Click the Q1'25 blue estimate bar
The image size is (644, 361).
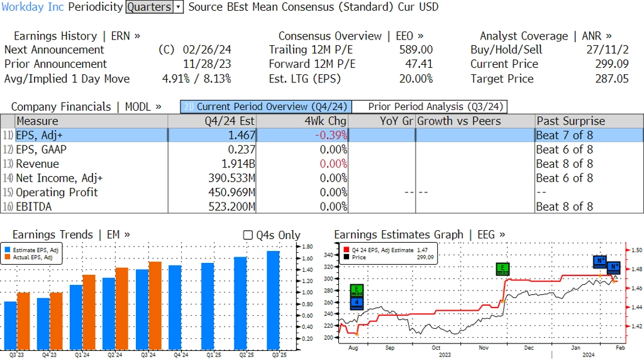coord(208,306)
